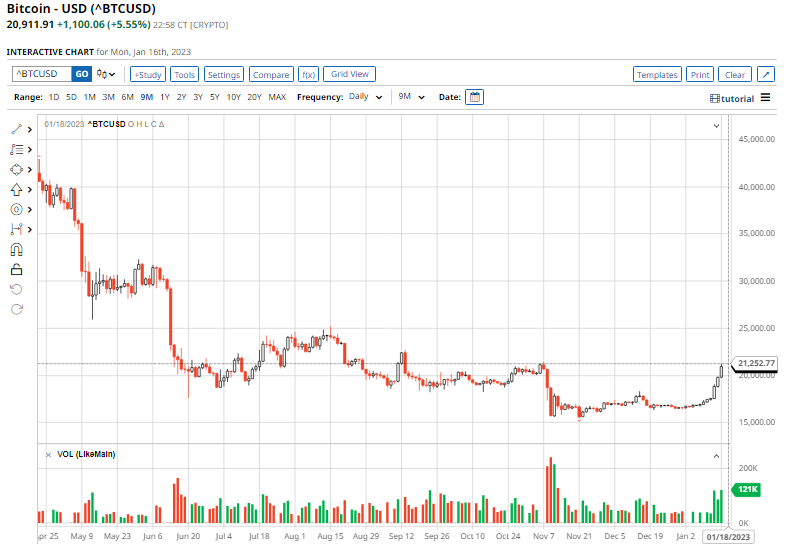The width and height of the screenshot is (789, 549).
Task: Click the redo arrow icon
Action: click(x=17, y=309)
